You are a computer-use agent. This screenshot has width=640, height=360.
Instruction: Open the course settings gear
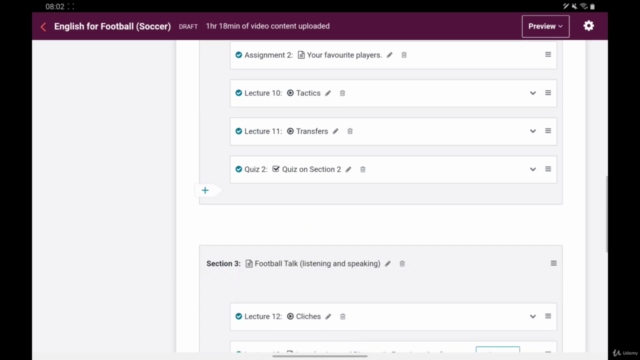(589, 26)
